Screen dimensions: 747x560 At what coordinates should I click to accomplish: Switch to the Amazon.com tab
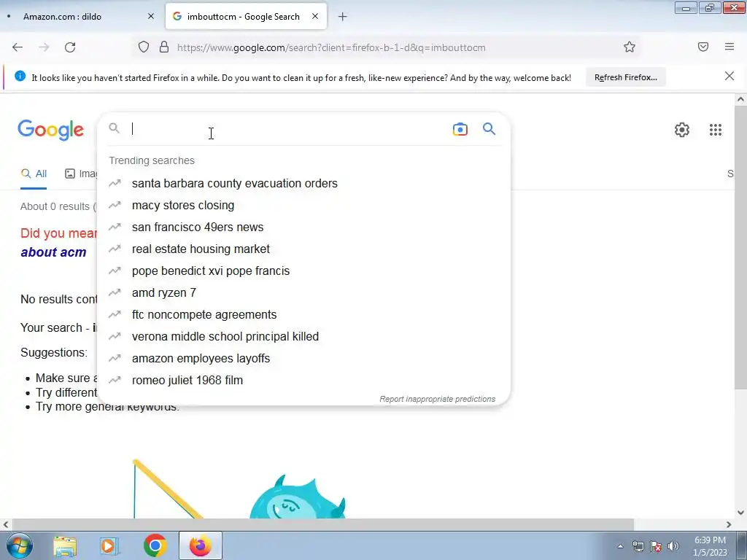(81, 16)
